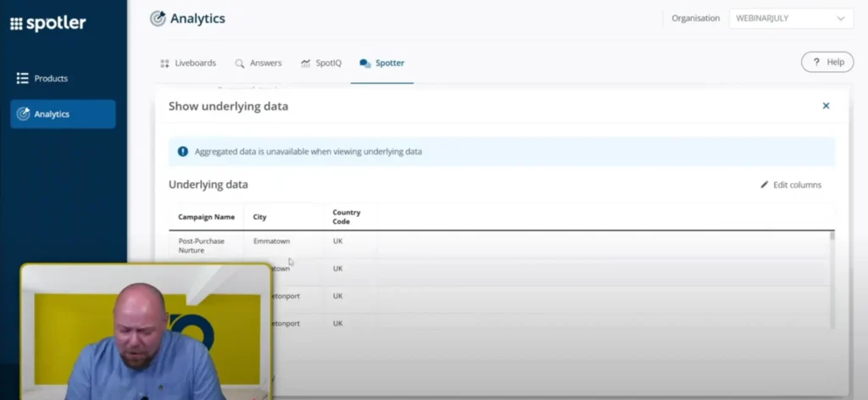Click the Answers magnifier icon

240,64
